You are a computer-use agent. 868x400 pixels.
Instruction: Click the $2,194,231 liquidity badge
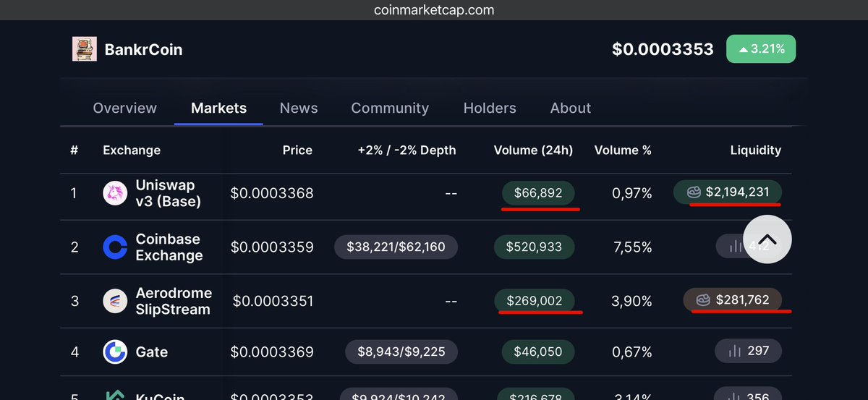tap(728, 192)
